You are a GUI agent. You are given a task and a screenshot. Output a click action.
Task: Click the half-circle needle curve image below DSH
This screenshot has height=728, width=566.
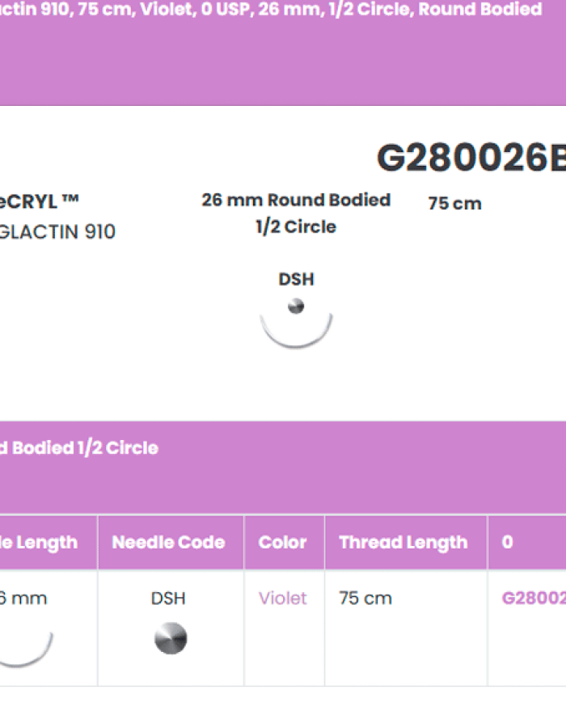[296, 331]
